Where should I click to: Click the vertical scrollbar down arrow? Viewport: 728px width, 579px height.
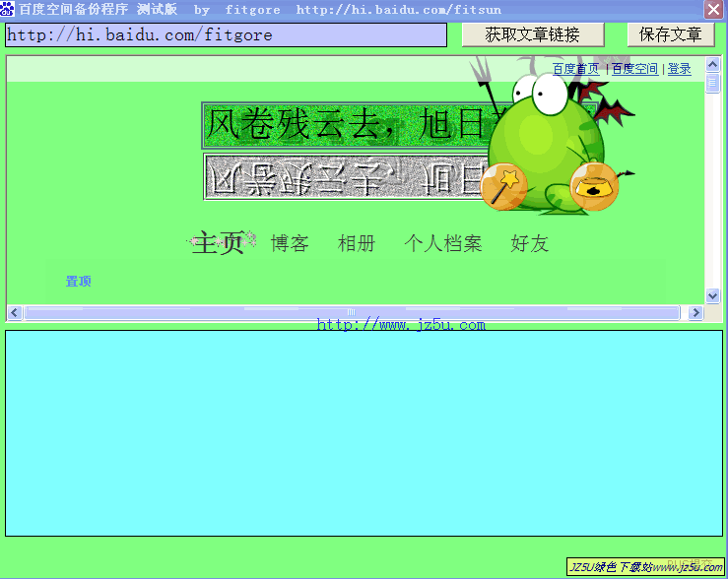pos(712,295)
